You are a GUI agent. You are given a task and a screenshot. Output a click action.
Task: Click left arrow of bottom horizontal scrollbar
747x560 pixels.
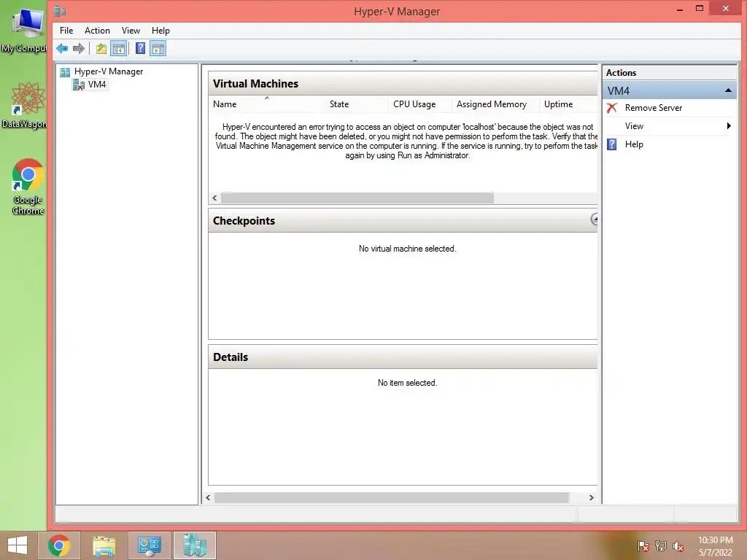click(208, 497)
